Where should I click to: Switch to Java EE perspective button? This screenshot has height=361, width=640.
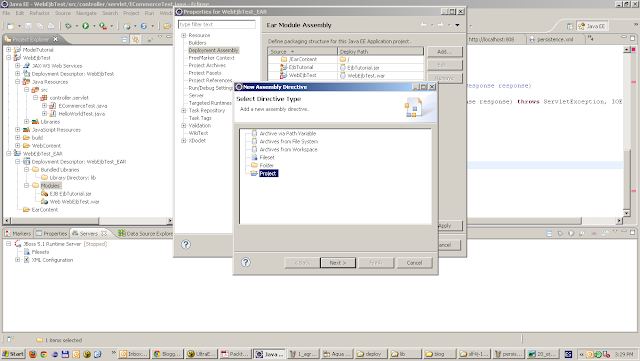click(592, 26)
